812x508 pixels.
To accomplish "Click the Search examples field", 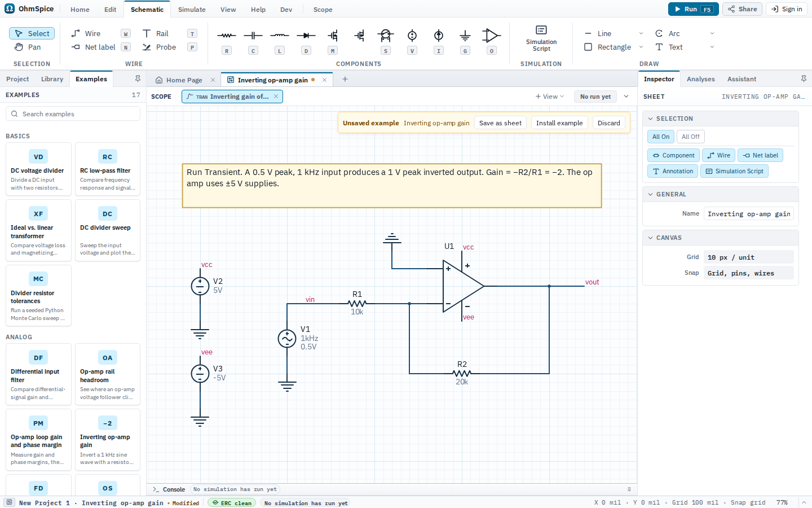I will pos(73,114).
